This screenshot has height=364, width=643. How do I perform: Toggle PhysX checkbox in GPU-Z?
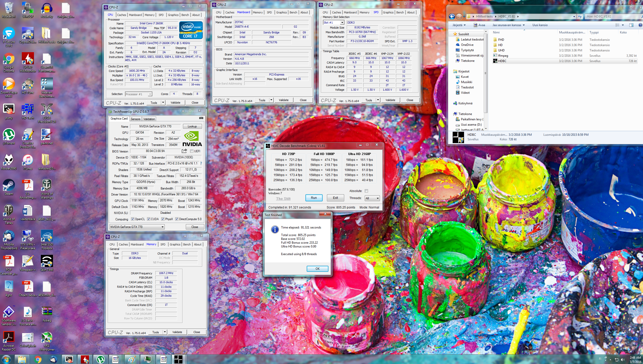[163, 219]
